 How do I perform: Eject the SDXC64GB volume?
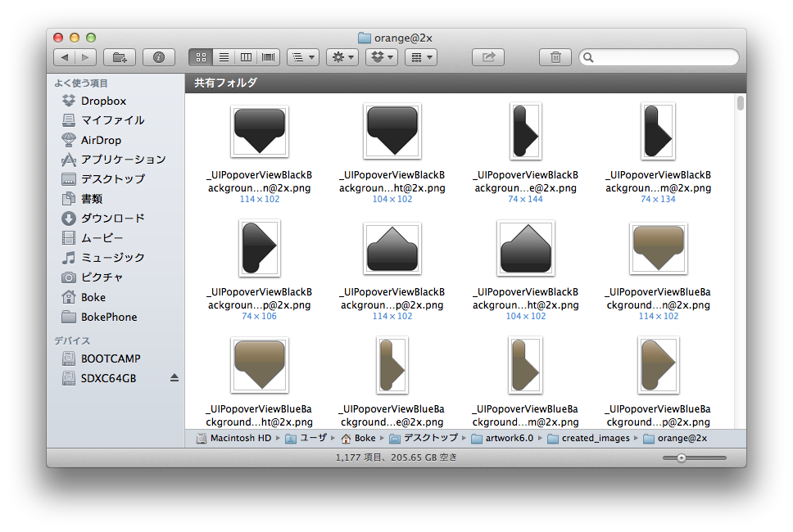pyautogui.click(x=174, y=378)
